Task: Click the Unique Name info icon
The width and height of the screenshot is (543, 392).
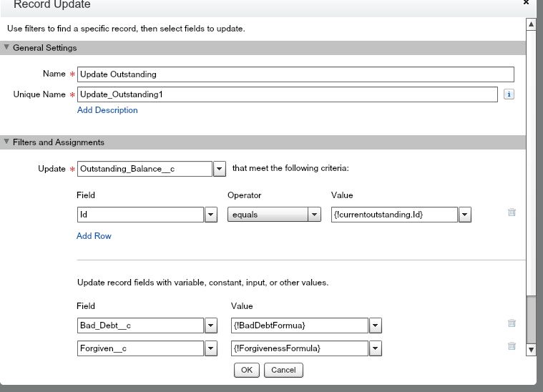Action: pyautogui.click(x=509, y=94)
